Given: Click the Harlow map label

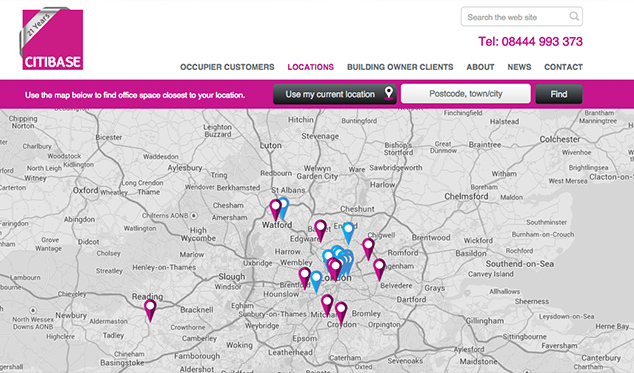Looking at the screenshot, I should [383, 184].
